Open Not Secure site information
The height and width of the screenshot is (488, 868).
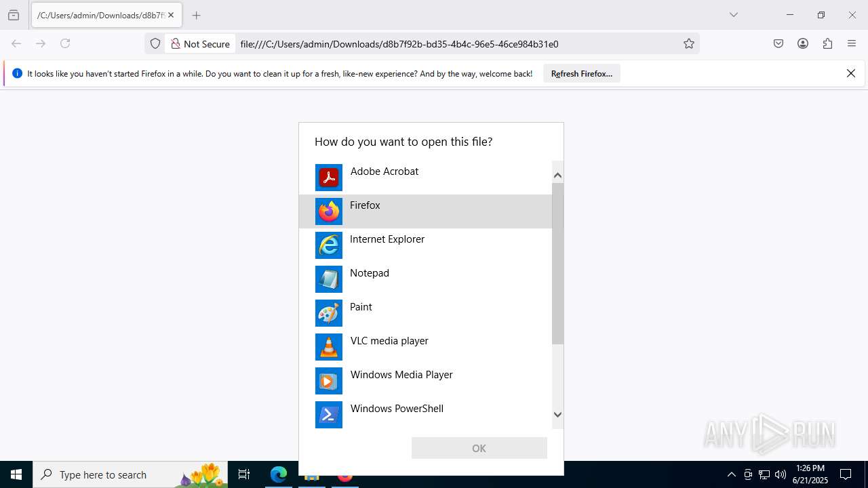pos(200,43)
